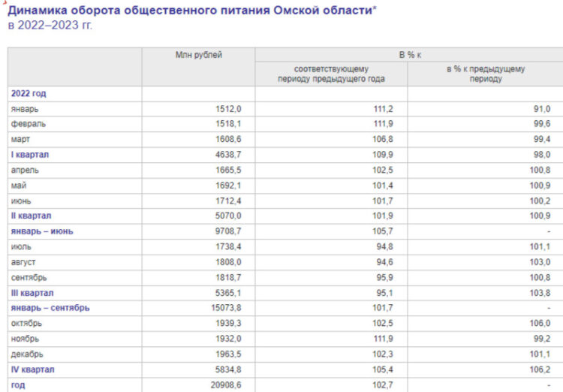Screen dimensions: 563x392
Task: Click header 'в % к предыдущему периоду'
Action: pyautogui.click(x=486, y=74)
